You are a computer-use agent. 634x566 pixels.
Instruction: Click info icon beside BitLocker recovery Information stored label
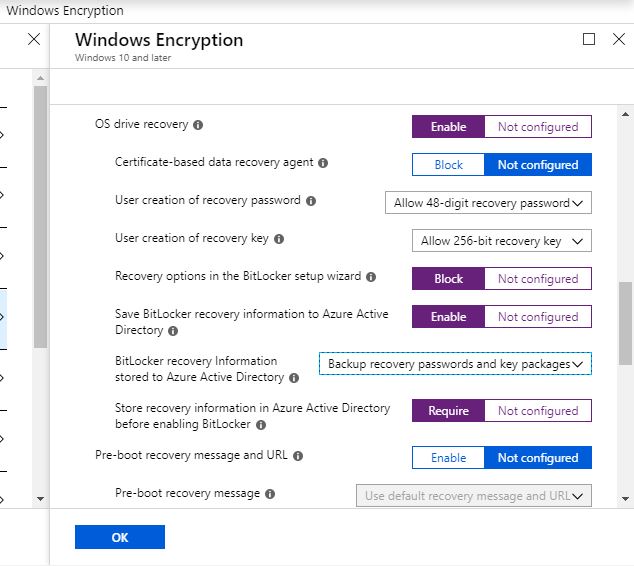click(294, 378)
